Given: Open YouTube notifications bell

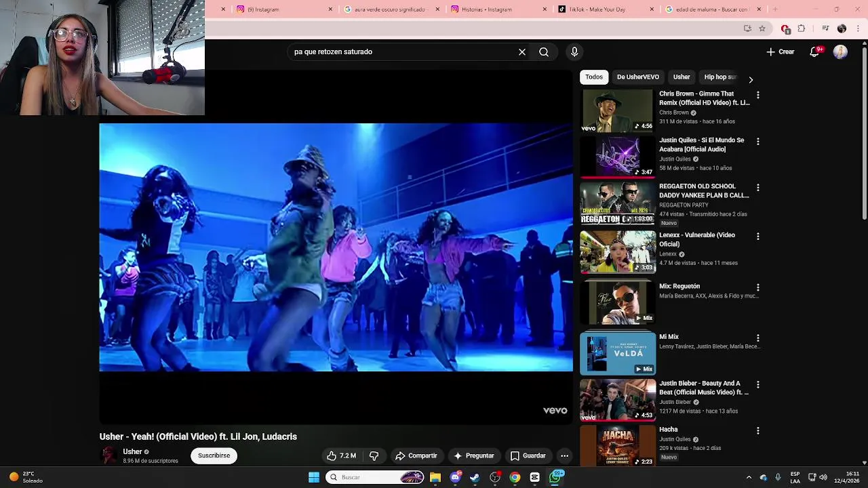Looking at the screenshot, I should pyautogui.click(x=815, y=52).
